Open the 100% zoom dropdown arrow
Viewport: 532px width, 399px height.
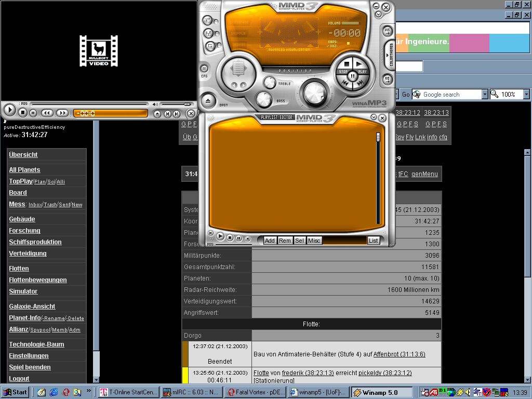tap(526, 95)
